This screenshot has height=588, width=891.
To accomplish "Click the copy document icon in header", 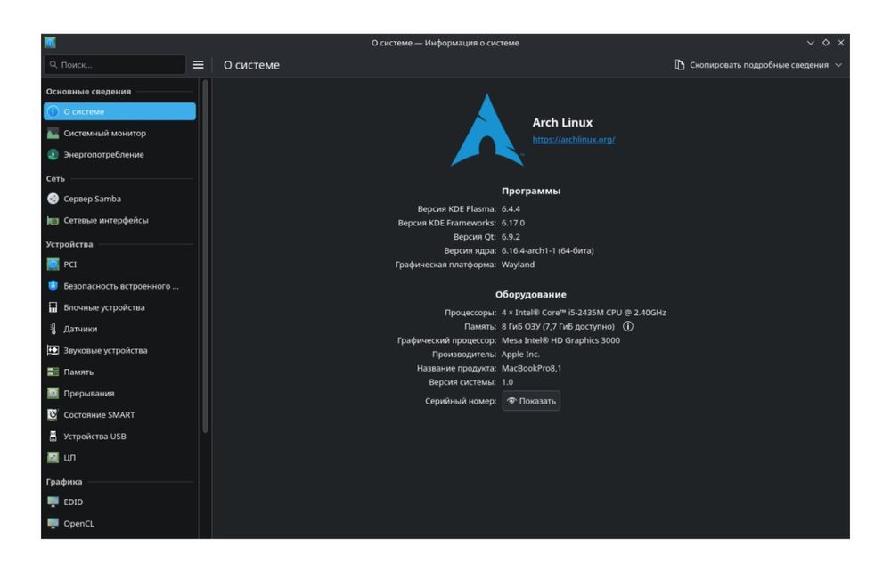I will coord(680,65).
